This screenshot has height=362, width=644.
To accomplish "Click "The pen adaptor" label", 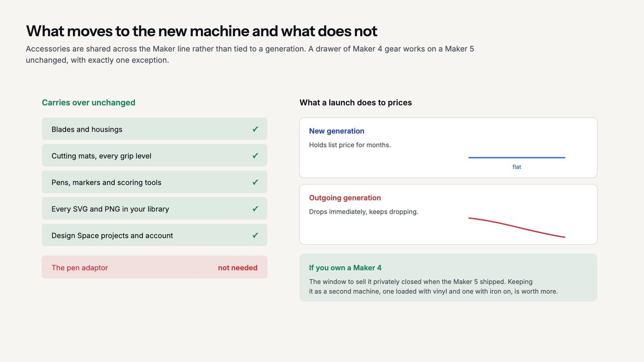I will tap(80, 267).
